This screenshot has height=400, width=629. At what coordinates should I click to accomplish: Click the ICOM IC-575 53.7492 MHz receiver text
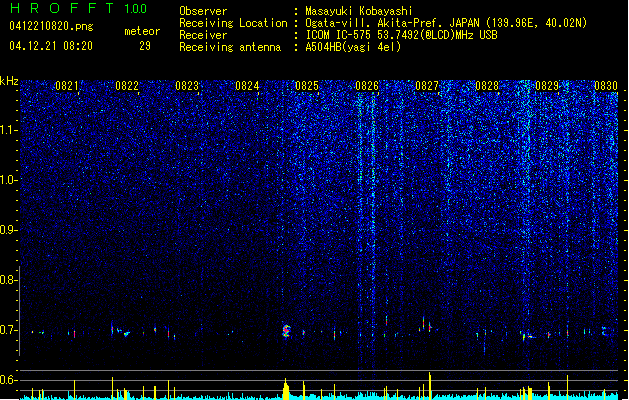tap(402, 35)
